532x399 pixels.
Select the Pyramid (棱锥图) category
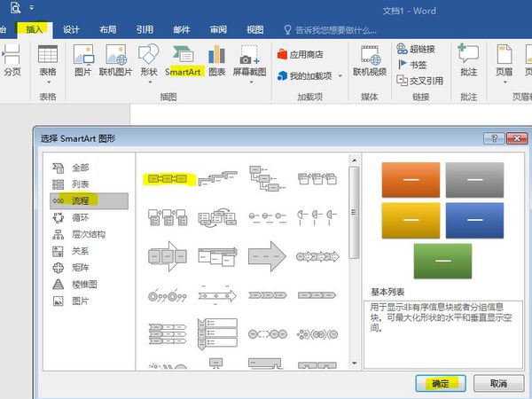point(89,285)
